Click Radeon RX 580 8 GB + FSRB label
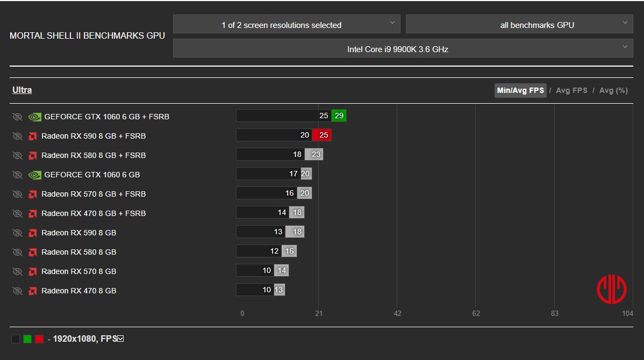The image size is (644, 360). coord(94,155)
